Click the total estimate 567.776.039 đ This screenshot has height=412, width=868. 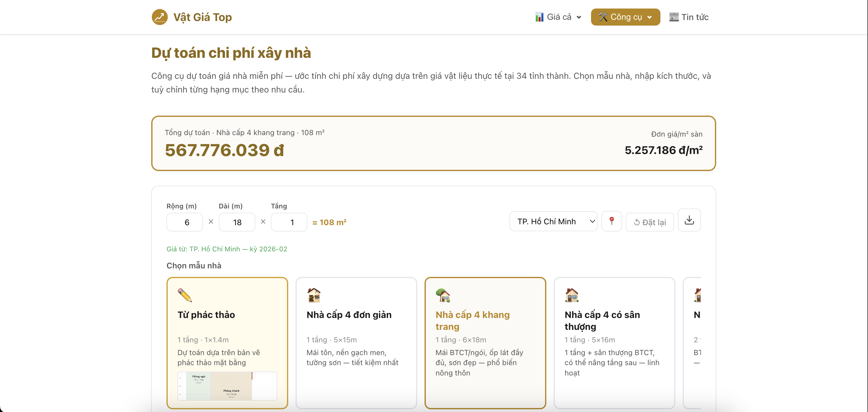pyautogui.click(x=224, y=150)
